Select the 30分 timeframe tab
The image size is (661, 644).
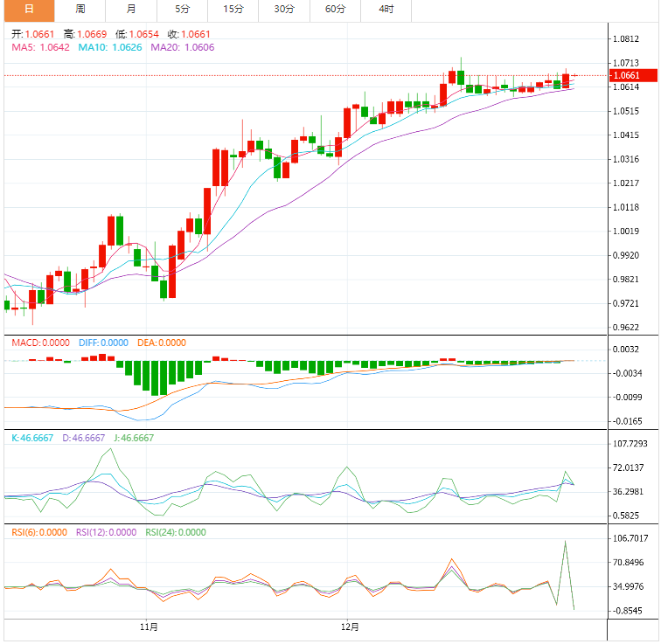tap(283, 10)
